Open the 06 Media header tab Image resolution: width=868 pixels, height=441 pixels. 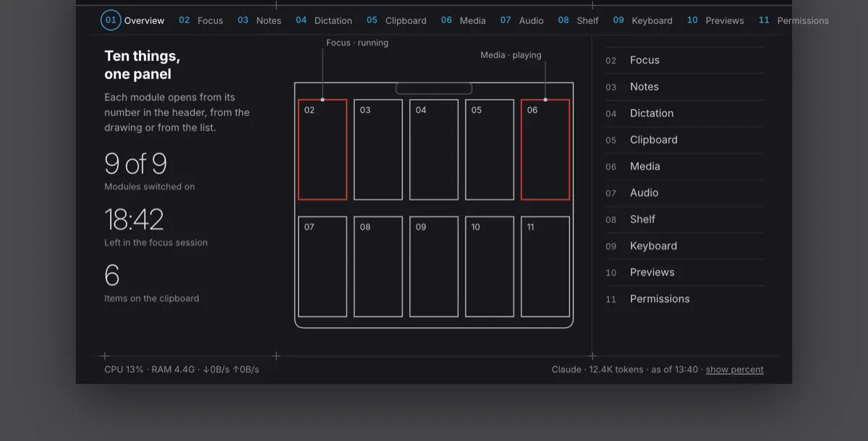464,20
